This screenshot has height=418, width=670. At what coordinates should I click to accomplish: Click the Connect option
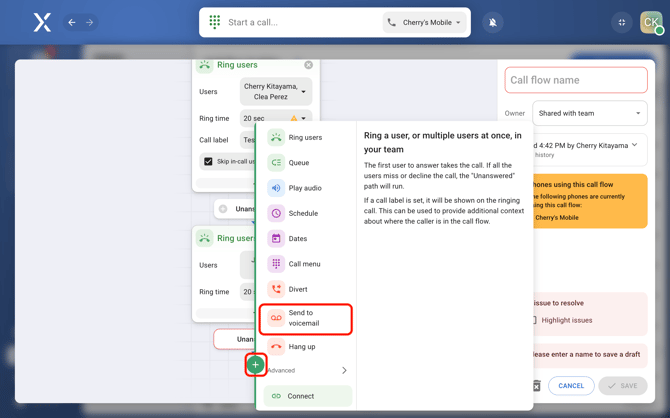pos(308,396)
